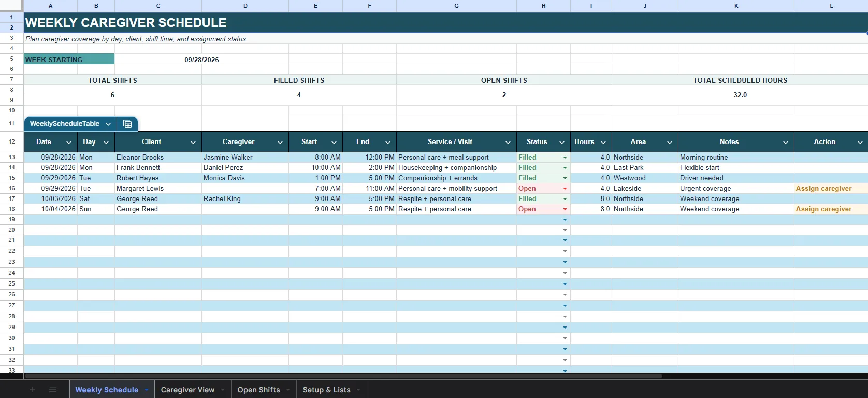Viewport: 868px width, 398px height.
Task: Open the Day column filter dropdown
Action: pos(106,142)
